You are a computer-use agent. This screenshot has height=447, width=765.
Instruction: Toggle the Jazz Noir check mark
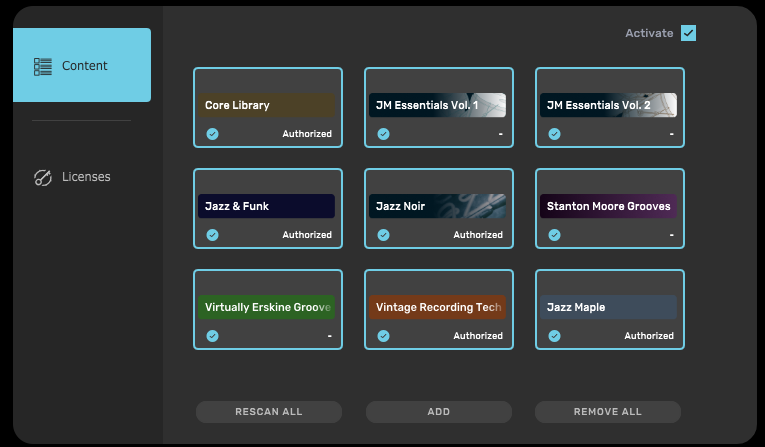click(x=383, y=235)
